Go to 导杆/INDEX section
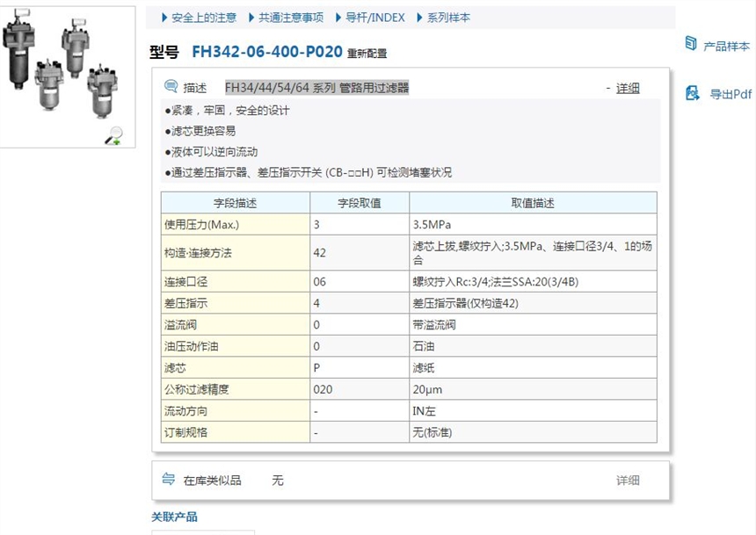Viewport: 756px width, 535px height. click(x=375, y=18)
